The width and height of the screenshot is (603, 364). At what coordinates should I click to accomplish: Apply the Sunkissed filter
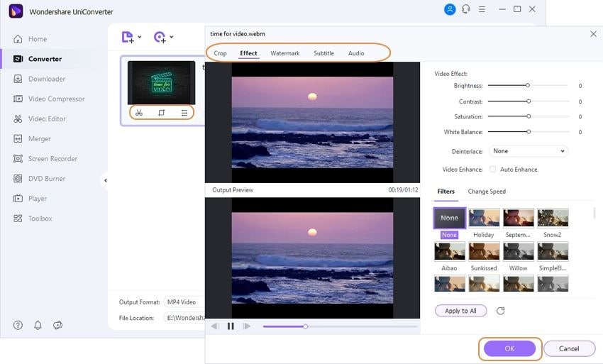point(484,251)
